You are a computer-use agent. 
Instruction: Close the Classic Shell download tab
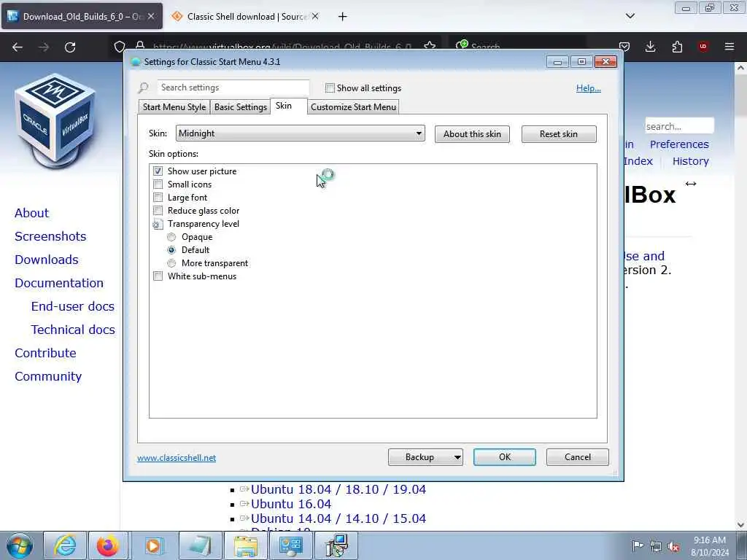coord(315,16)
